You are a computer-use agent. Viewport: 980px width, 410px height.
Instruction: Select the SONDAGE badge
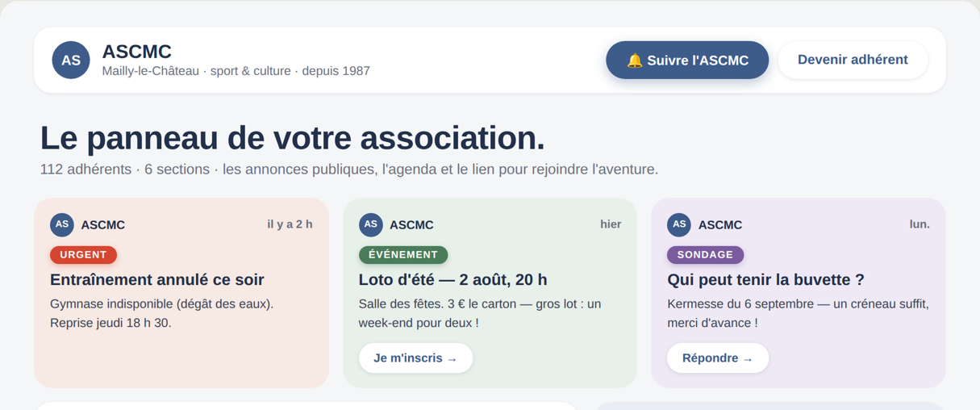[x=705, y=254]
